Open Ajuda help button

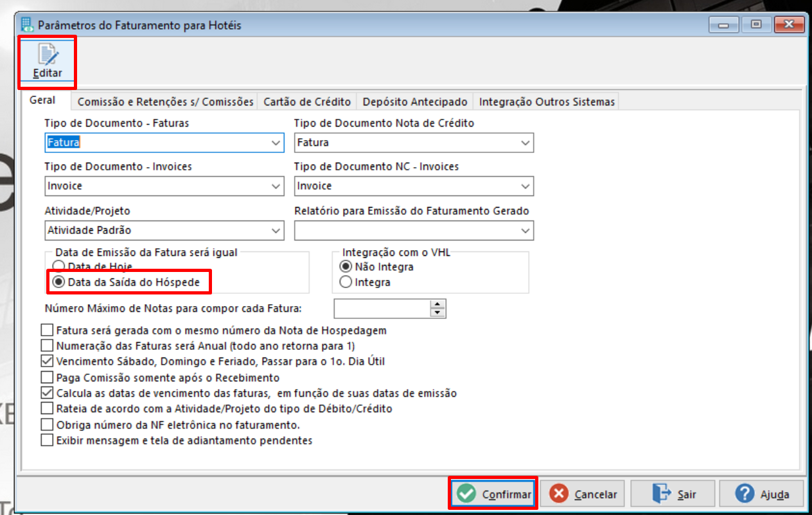click(761, 494)
